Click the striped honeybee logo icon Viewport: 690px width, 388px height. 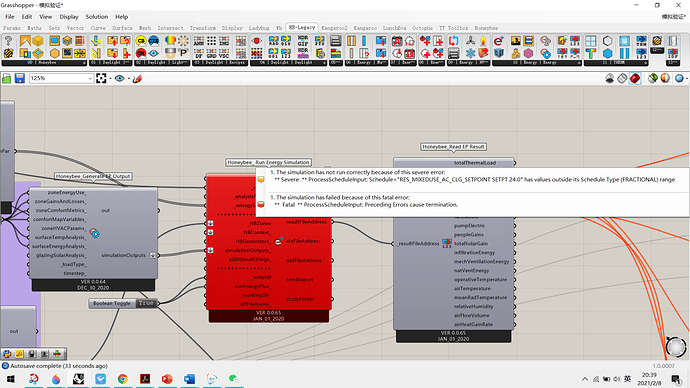pos(8,54)
